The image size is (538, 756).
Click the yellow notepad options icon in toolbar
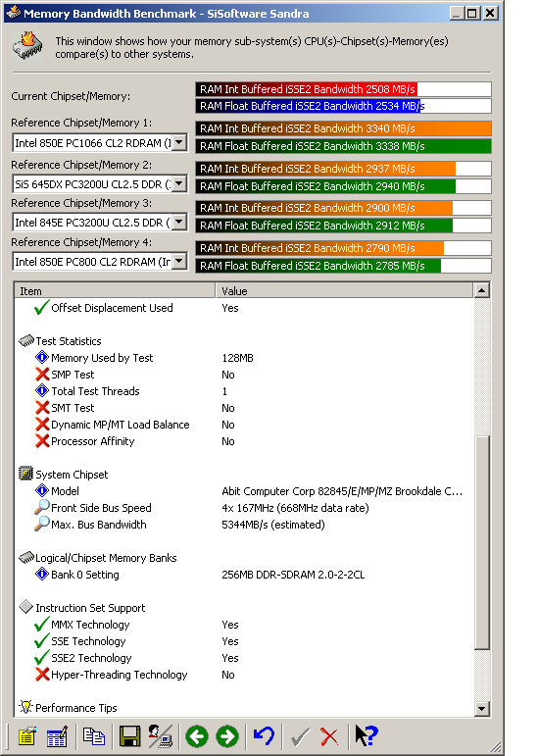[x=27, y=736]
